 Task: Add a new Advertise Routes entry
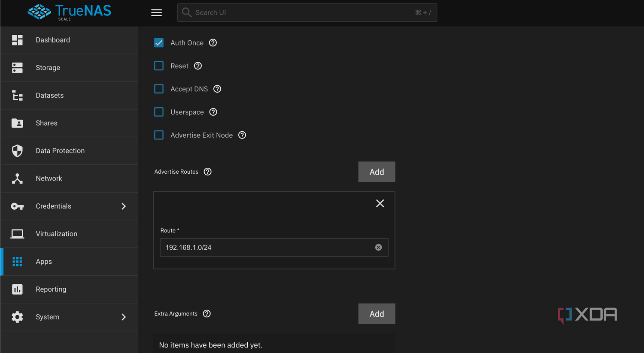click(377, 172)
